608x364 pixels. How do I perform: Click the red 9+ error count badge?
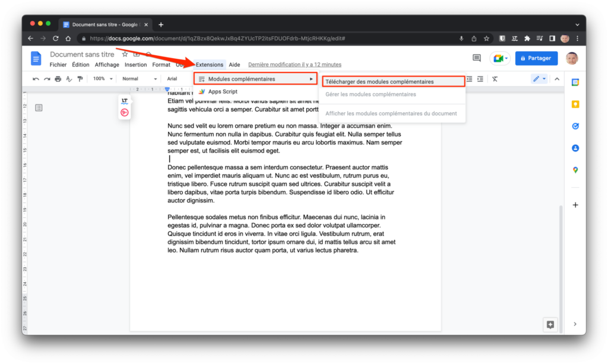click(x=125, y=112)
